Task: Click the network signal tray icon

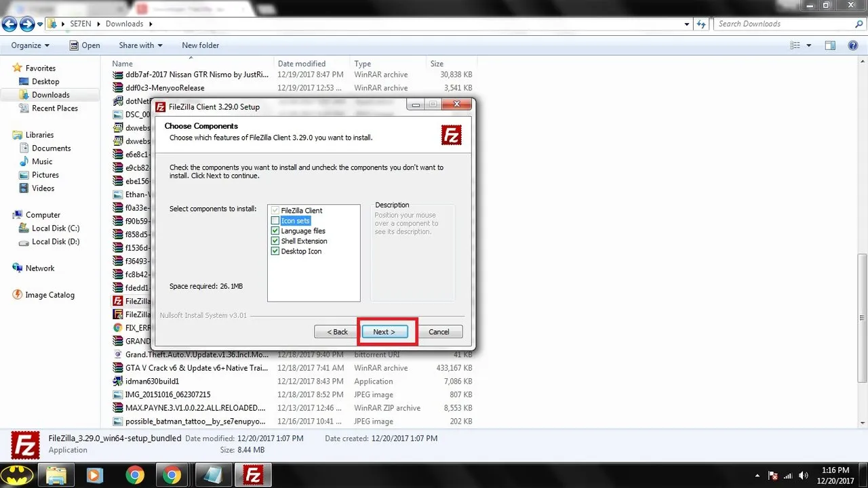Action: (x=788, y=475)
